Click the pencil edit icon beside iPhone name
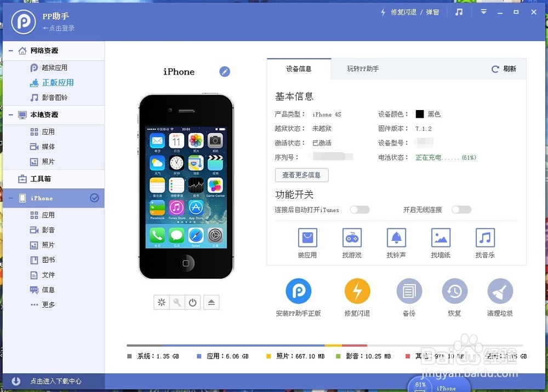Screen dimensions: 548x392 click(x=225, y=72)
